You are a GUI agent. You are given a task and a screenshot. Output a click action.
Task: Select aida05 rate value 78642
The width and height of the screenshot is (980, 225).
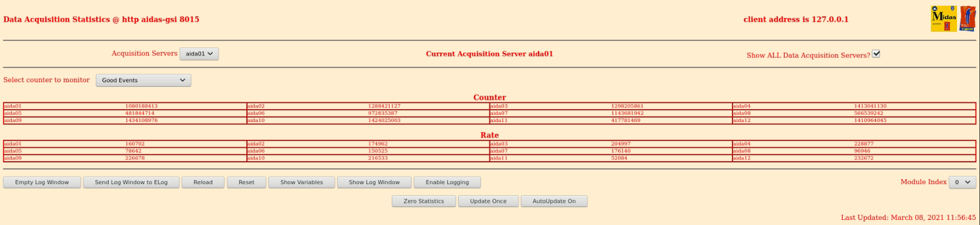[x=133, y=151]
